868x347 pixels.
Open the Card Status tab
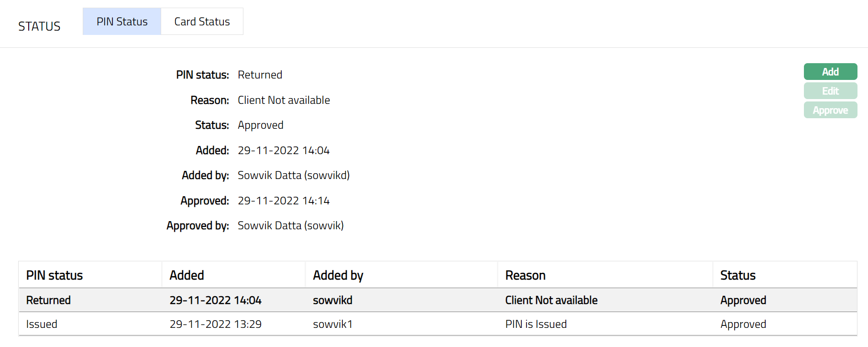[202, 22]
